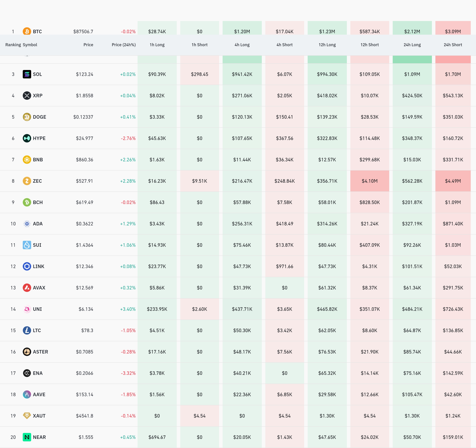The image size is (476, 448).
Task: Open the LINK symbol link
Action: click(x=38, y=267)
